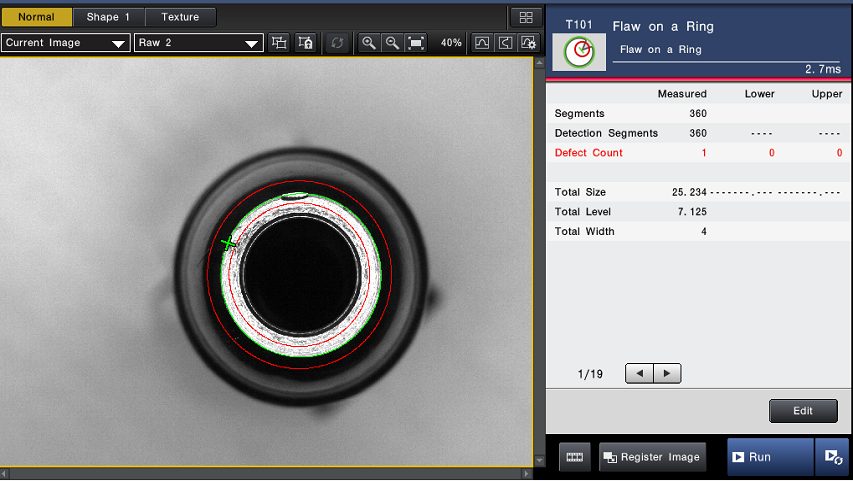
Task: Click the fit image to window icon
Action: click(x=416, y=43)
